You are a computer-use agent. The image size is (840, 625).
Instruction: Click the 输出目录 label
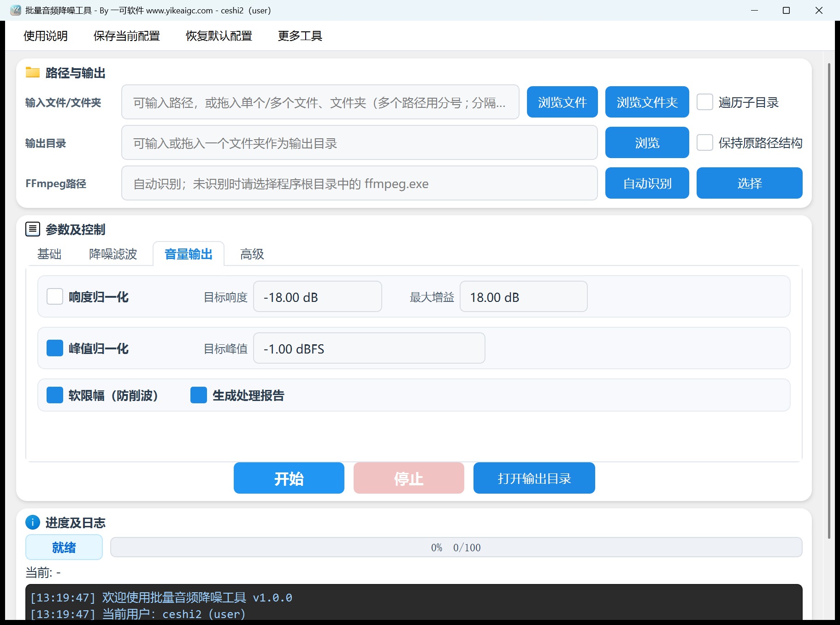(x=46, y=143)
